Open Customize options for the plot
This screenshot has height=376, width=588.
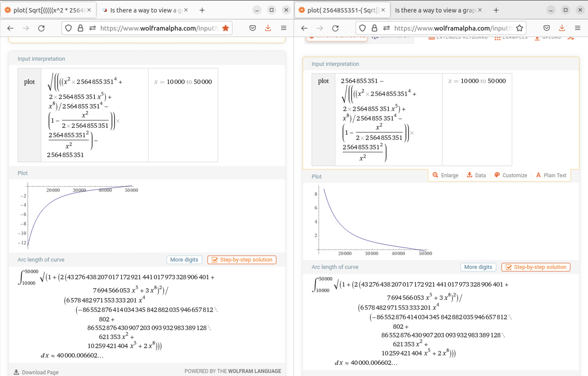pyautogui.click(x=511, y=175)
